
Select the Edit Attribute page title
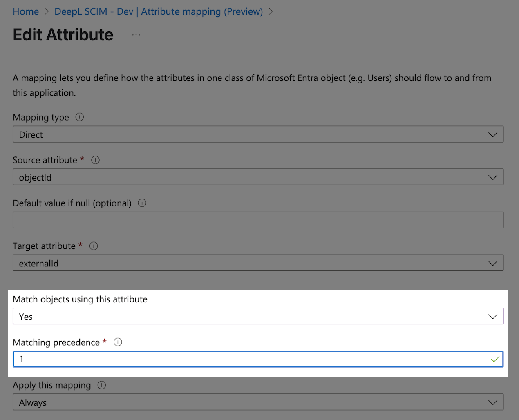point(63,35)
